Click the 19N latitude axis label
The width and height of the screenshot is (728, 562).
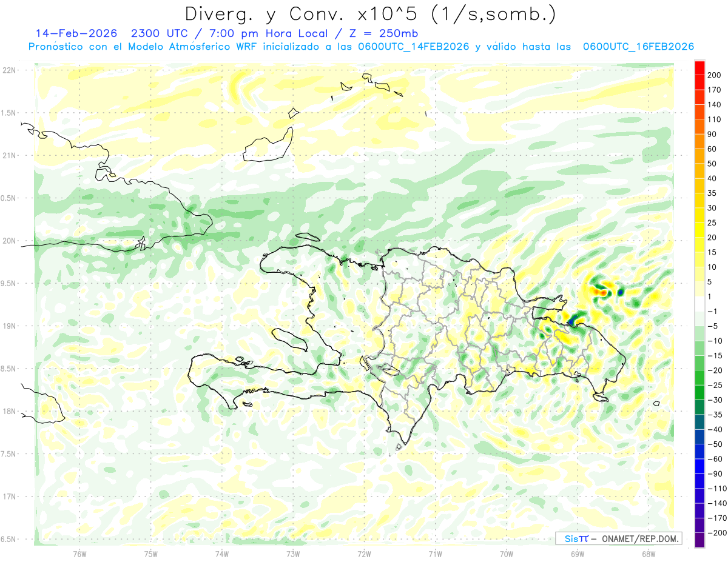coord(9,326)
